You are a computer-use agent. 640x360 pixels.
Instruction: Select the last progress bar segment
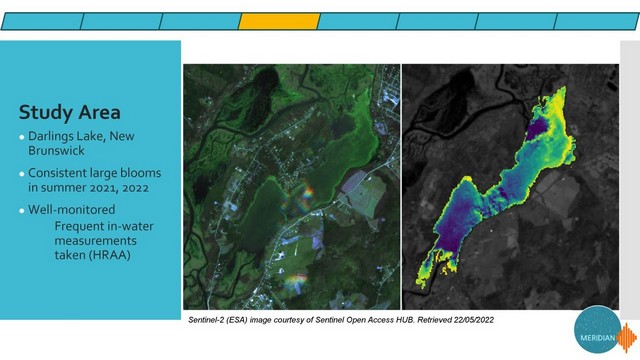tap(596, 21)
